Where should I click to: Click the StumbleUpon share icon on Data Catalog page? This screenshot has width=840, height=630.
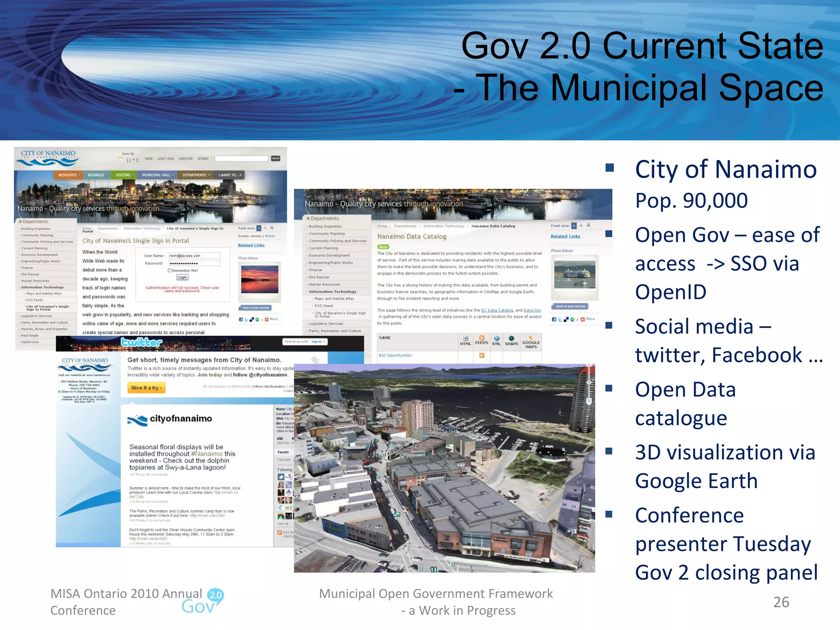[x=572, y=319]
